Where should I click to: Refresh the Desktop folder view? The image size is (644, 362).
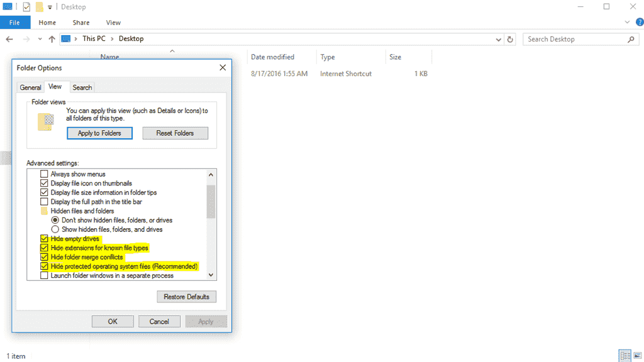(x=510, y=38)
